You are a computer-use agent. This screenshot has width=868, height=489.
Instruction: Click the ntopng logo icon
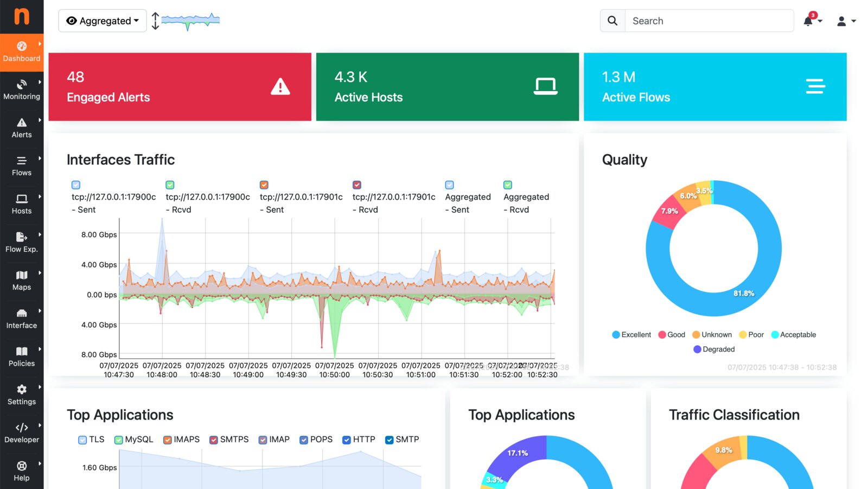coord(22,16)
